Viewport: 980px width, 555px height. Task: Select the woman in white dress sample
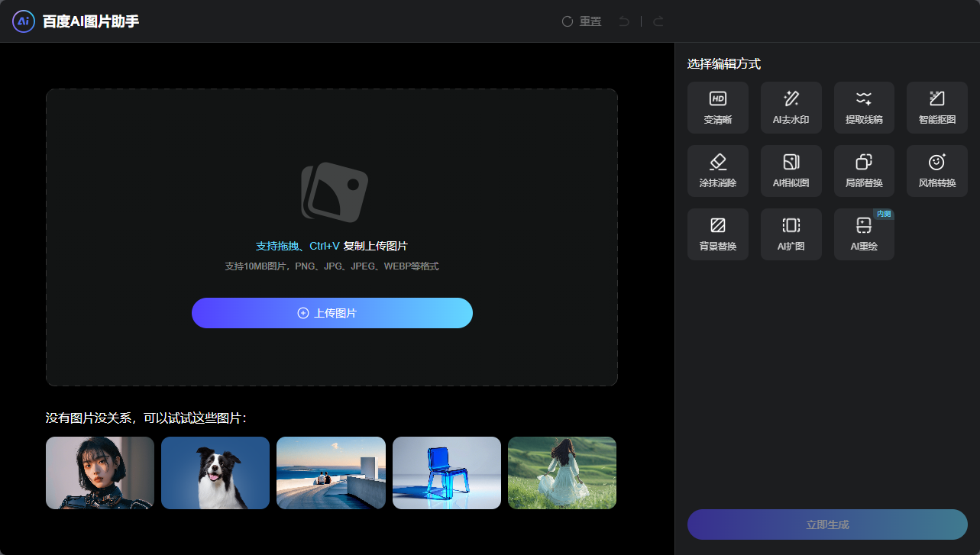(561, 473)
